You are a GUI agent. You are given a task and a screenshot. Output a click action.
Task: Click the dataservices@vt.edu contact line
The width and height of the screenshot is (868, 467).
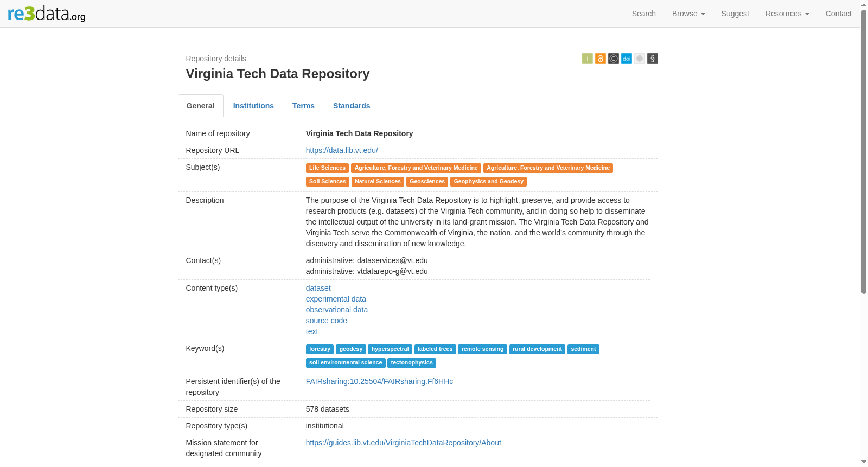367,260
